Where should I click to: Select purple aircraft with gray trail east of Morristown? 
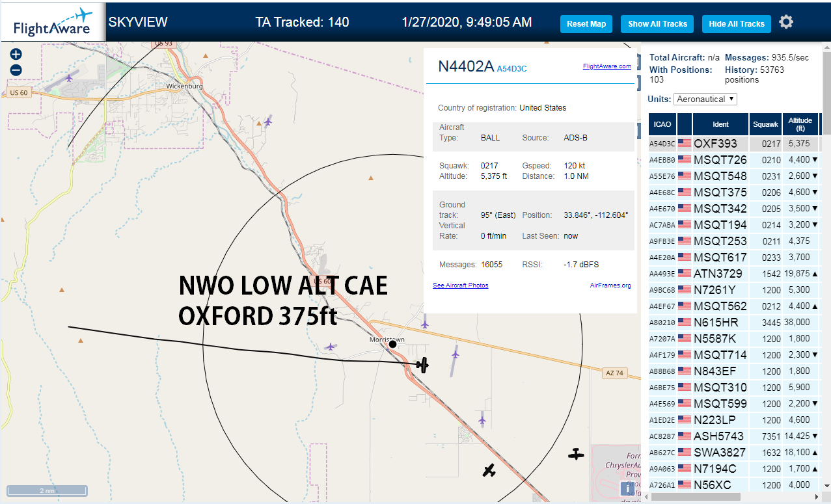coord(455,352)
